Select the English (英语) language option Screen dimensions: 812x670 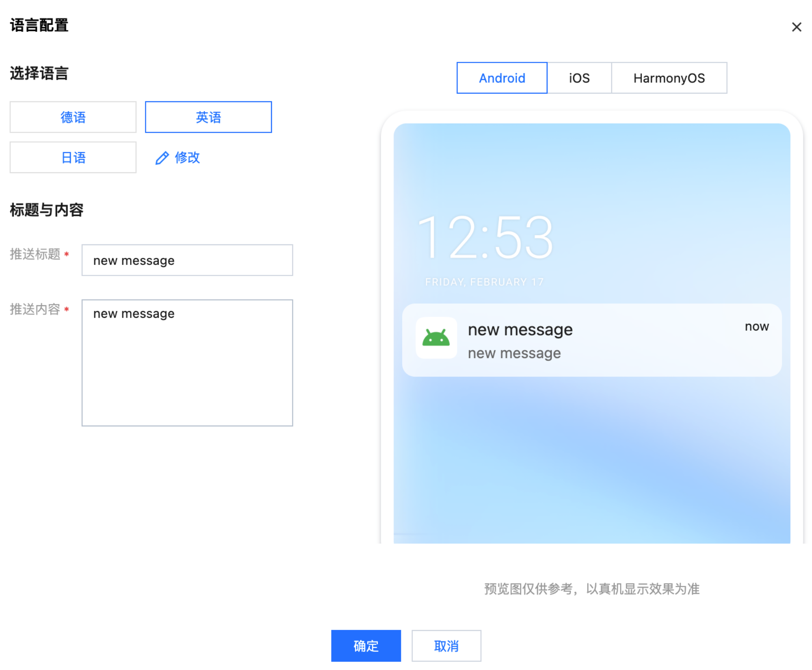pos(208,117)
